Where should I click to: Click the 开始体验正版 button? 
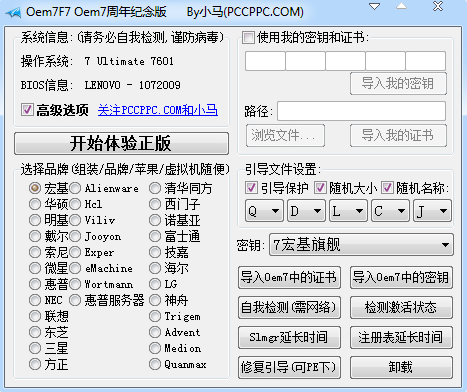(x=121, y=143)
